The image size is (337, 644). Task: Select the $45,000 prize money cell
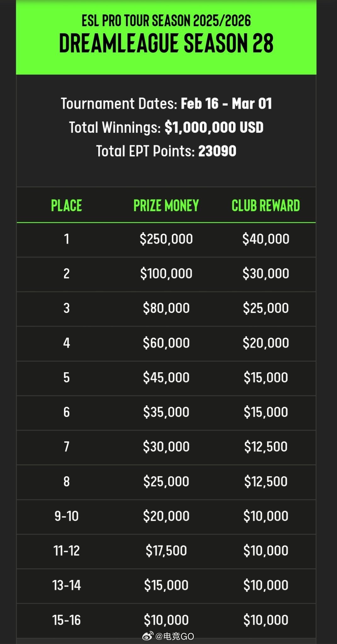point(166,377)
